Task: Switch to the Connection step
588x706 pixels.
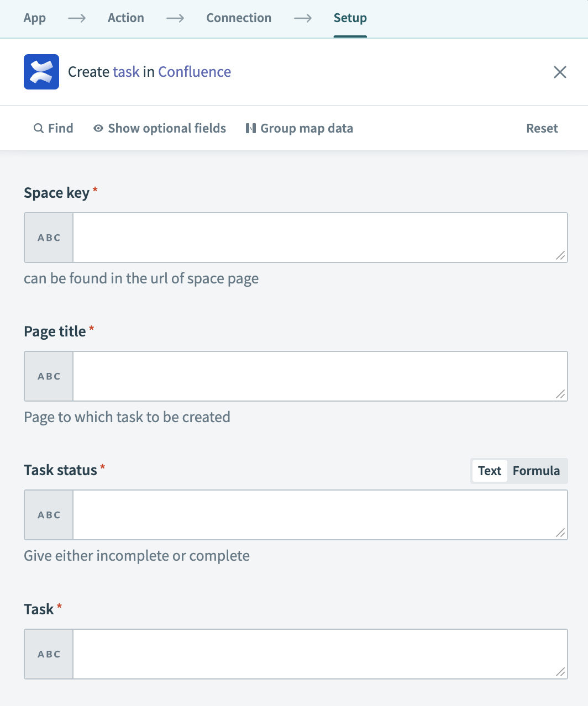Action: (239, 18)
